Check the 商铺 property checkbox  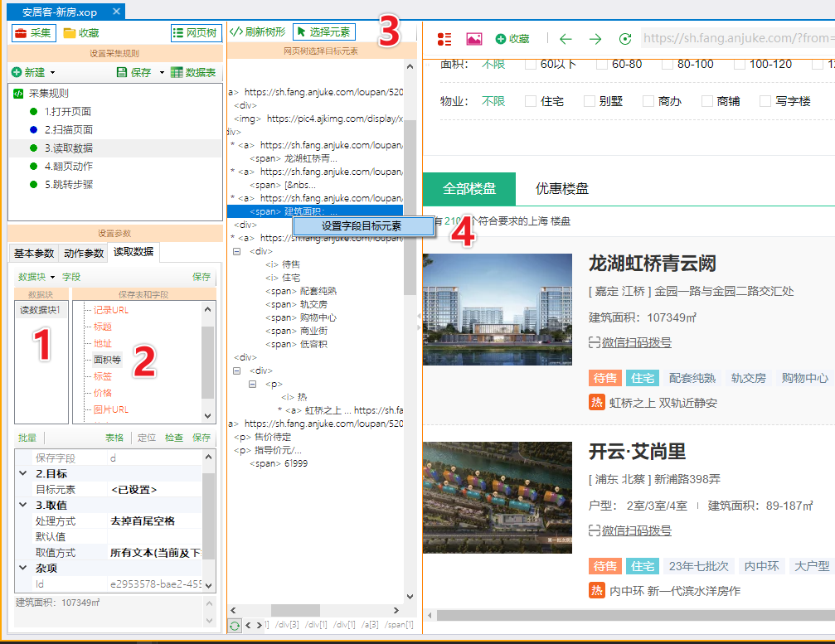707,101
